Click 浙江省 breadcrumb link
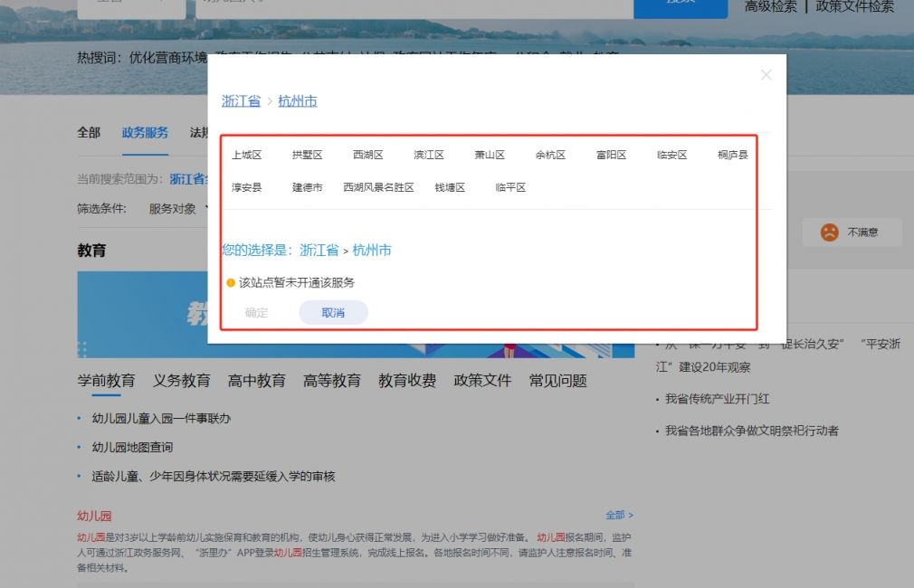 click(241, 100)
